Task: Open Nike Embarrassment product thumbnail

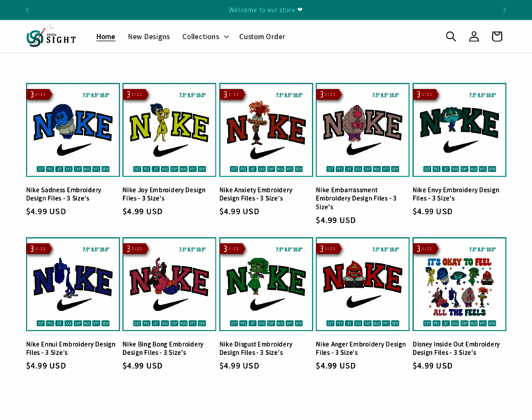Action: coord(363,130)
